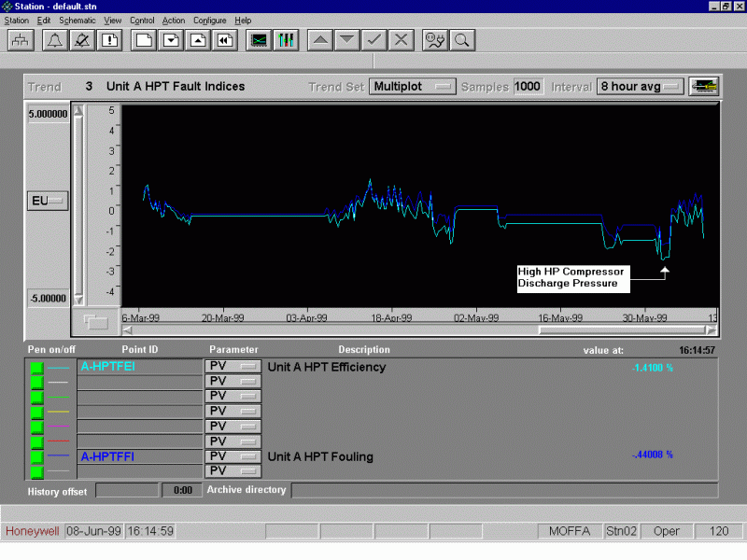Click the page back double-arrow icon
This screenshot has width=747, height=560.
point(225,40)
